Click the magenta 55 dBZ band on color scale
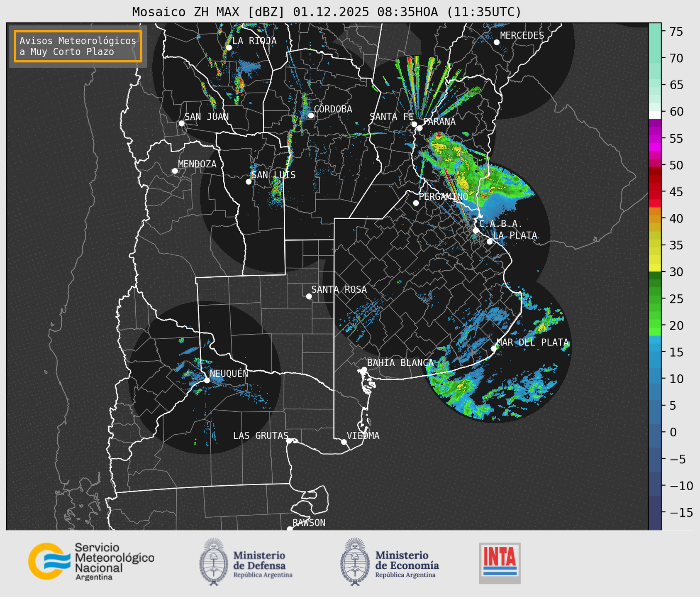Image resolution: width=700 pixels, height=597 pixels. (x=655, y=139)
